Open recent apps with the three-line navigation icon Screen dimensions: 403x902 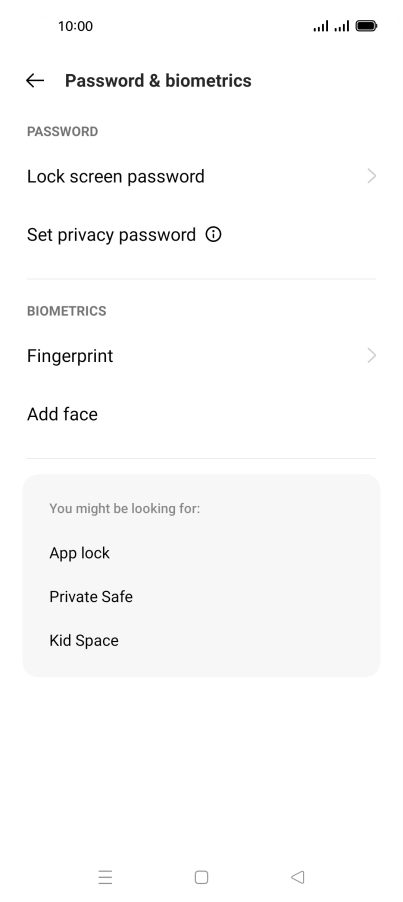tap(105, 877)
